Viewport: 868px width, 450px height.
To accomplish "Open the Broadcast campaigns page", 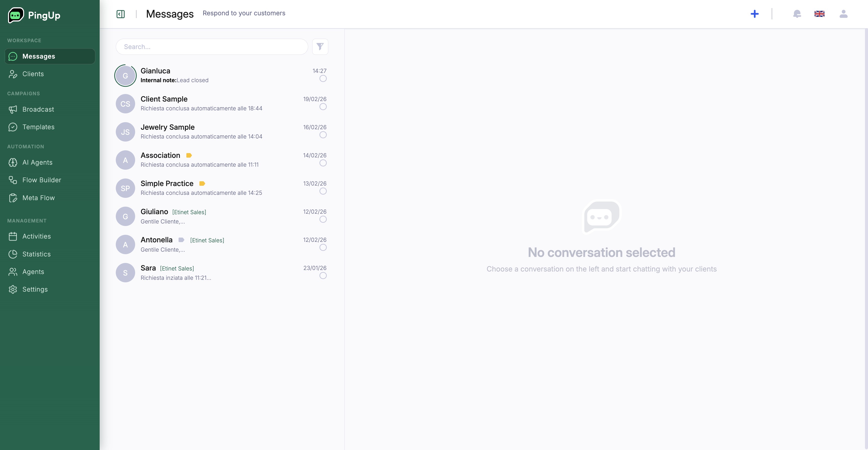I will [38, 109].
